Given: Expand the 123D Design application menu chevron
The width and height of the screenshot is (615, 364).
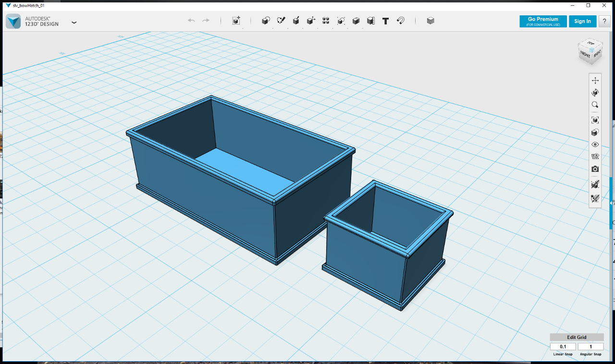Looking at the screenshot, I should tap(74, 22).
